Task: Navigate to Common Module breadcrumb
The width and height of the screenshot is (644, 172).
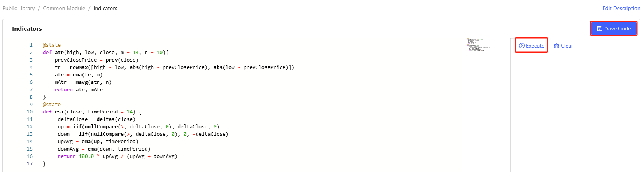Action: (x=64, y=8)
